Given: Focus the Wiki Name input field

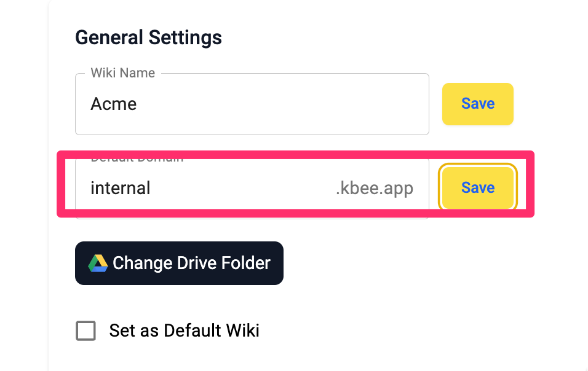Looking at the screenshot, I should click(x=252, y=104).
